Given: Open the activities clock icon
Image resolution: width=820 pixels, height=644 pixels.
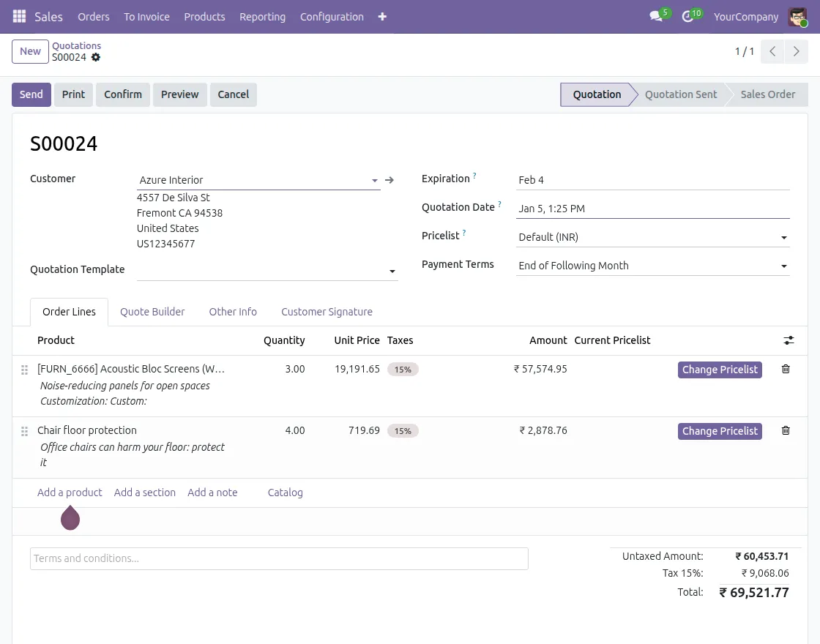Looking at the screenshot, I should tap(687, 16).
